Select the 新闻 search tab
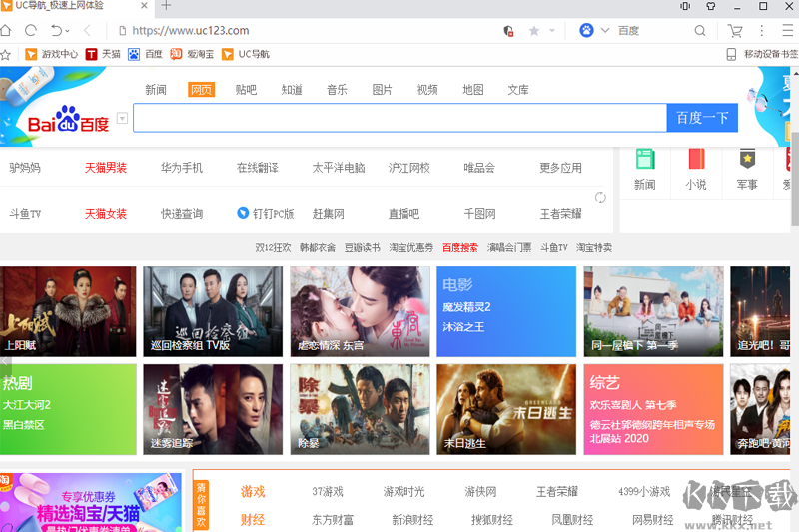Screen dimensions: 799x532 [156, 90]
